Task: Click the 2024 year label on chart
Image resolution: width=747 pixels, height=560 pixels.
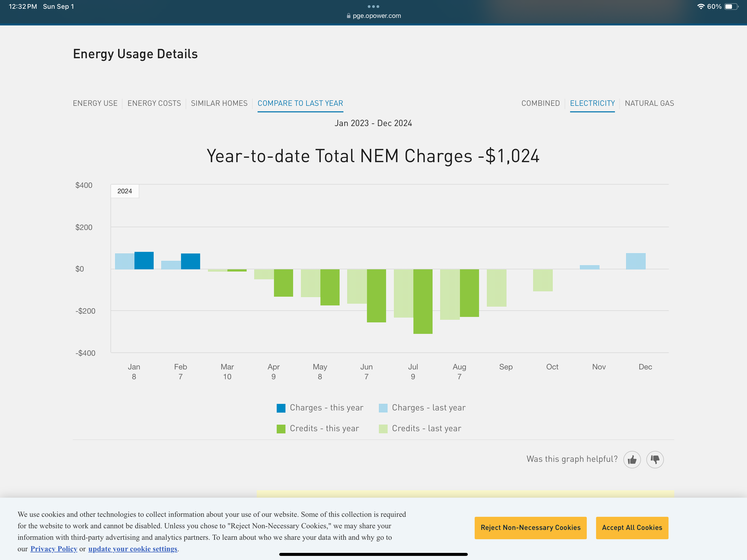Action: (x=125, y=191)
